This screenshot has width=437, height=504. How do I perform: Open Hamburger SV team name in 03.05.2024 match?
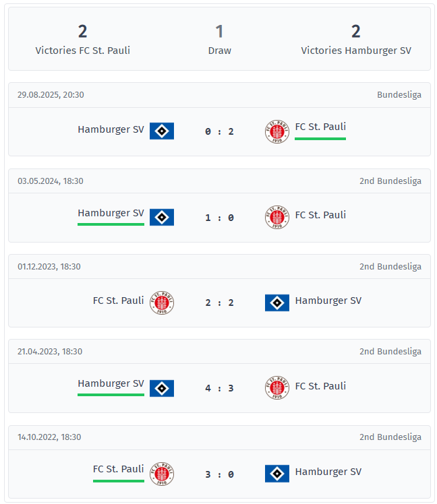click(111, 213)
